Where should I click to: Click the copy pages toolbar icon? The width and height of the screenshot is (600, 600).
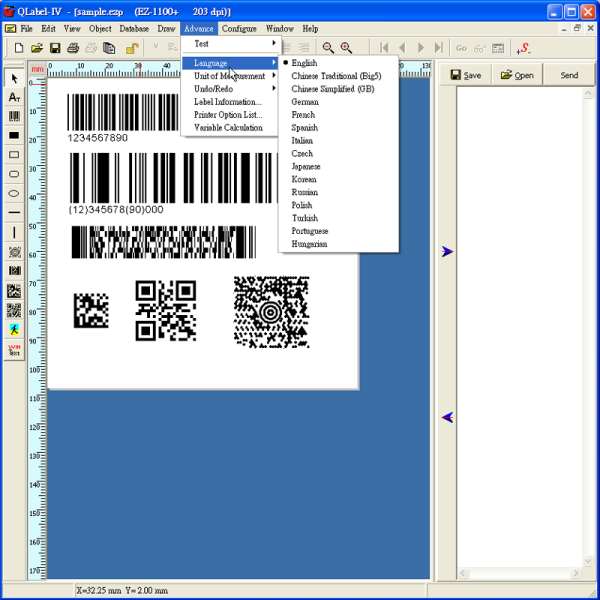[x=109, y=48]
